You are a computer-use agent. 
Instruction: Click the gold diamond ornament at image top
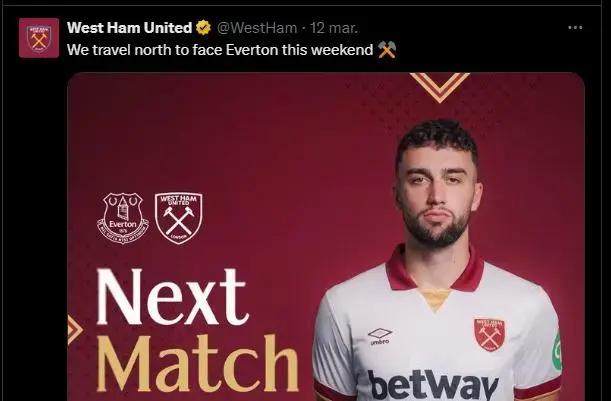pos(439,84)
